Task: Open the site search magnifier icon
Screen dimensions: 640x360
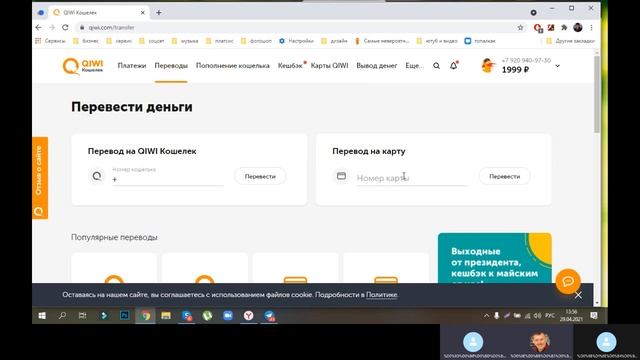Action: pyautogui.click(x=436, y=66)
